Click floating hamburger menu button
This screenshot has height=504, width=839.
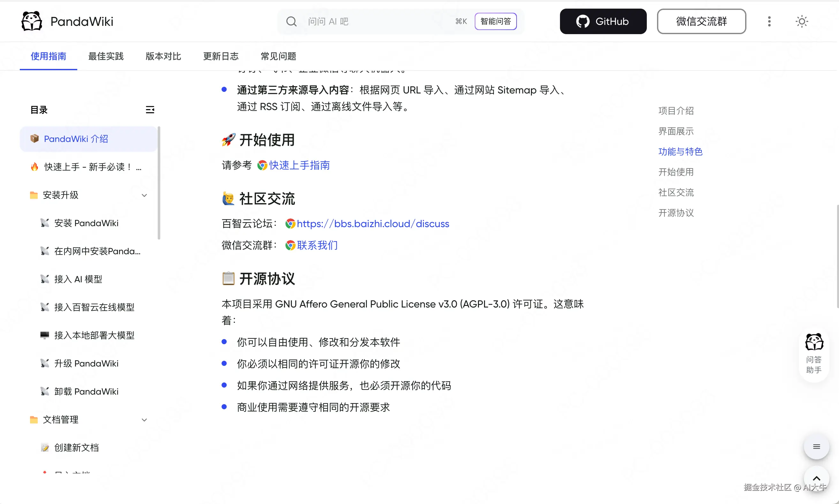[816, 447]
